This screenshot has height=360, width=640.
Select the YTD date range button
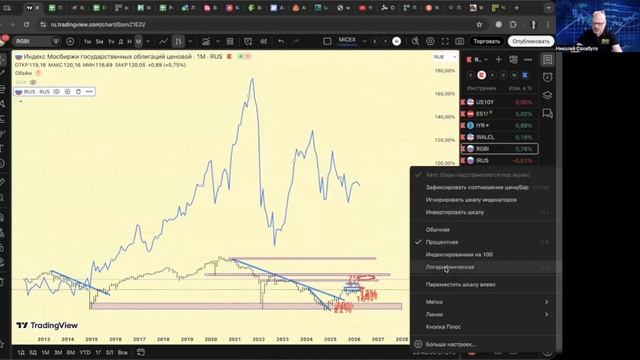click(x=85, y=352)
